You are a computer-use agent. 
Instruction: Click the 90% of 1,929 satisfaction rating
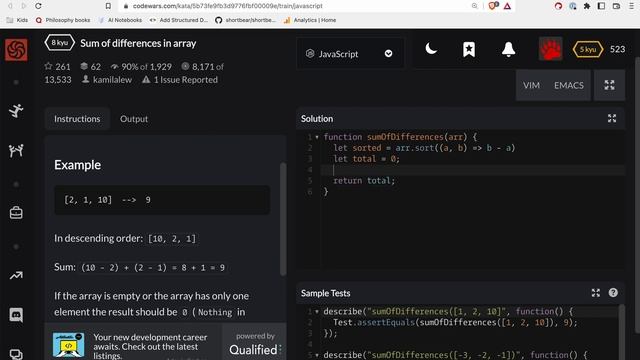tap(141, 67)
